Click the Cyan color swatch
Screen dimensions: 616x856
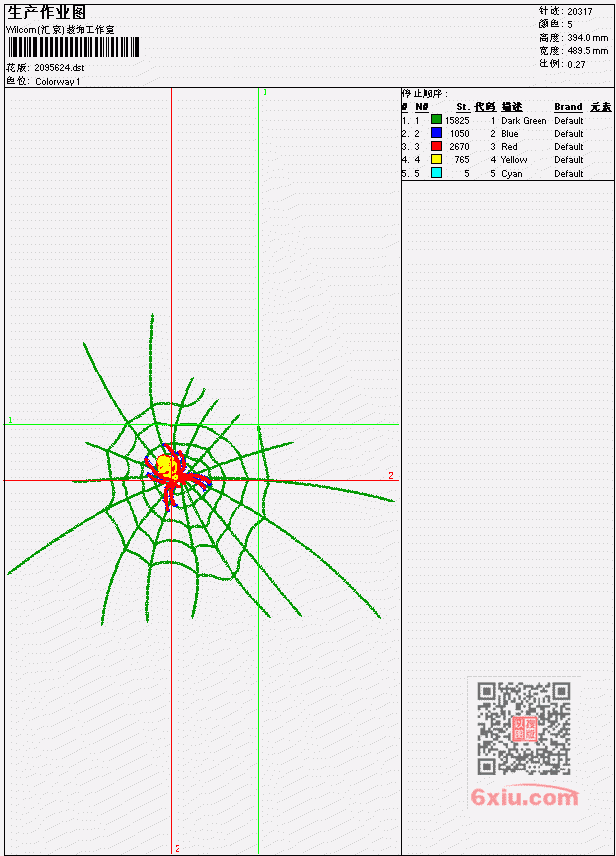pyautogui.click(x=436, y=173)
